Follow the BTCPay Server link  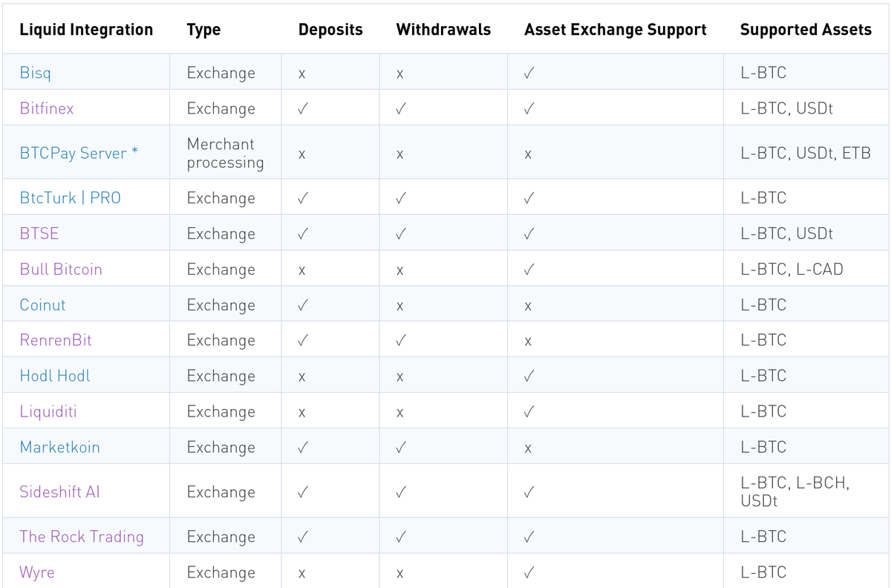point(79,153)
